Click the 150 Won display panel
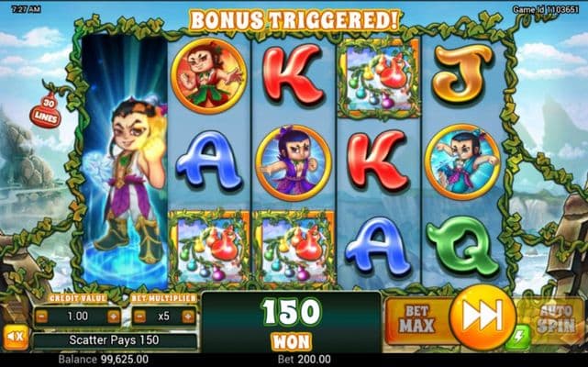This screenshot has height=367, width=588. tap(292, 322)
